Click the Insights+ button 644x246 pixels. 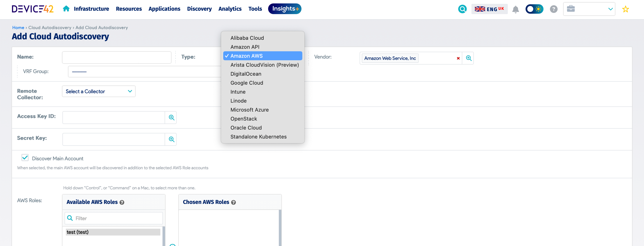284,9
